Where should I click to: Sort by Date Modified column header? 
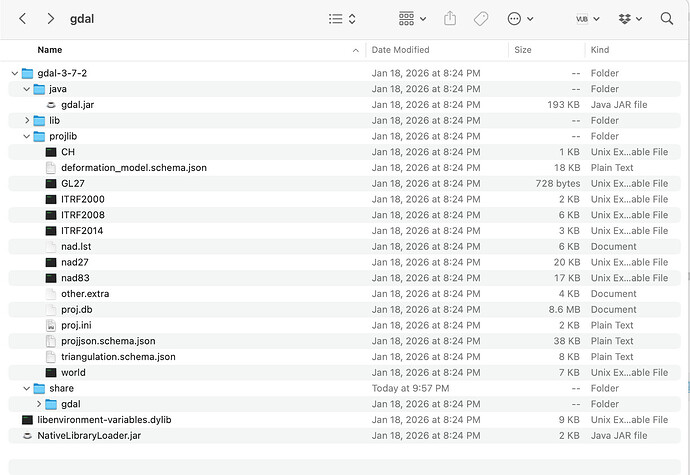400,49
